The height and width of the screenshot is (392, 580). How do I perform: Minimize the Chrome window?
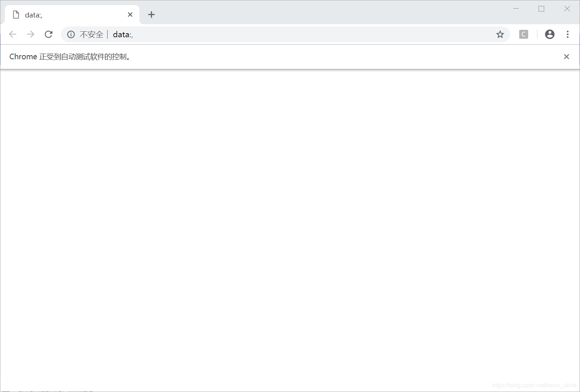[516, 9]
